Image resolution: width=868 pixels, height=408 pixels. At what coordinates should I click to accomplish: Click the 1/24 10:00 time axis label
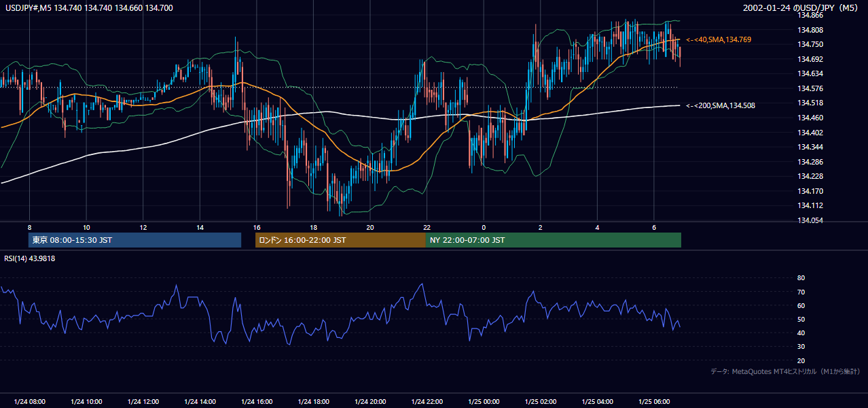[x=86, y=402]
